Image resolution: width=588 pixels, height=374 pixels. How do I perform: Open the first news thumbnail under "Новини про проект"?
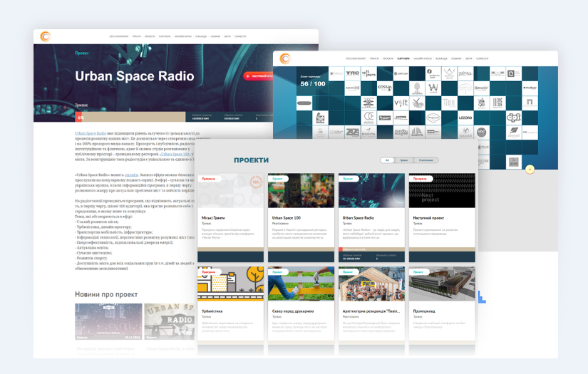click(x=108, y=321)
